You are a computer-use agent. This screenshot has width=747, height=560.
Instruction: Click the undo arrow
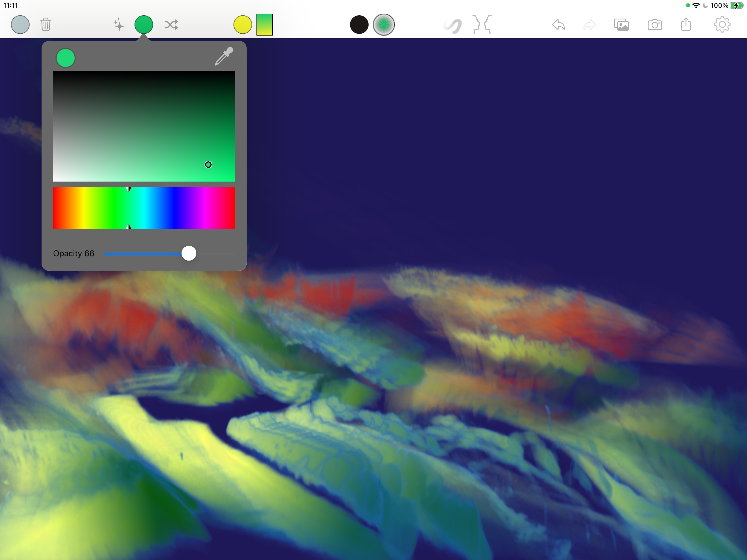click(559, 25)
